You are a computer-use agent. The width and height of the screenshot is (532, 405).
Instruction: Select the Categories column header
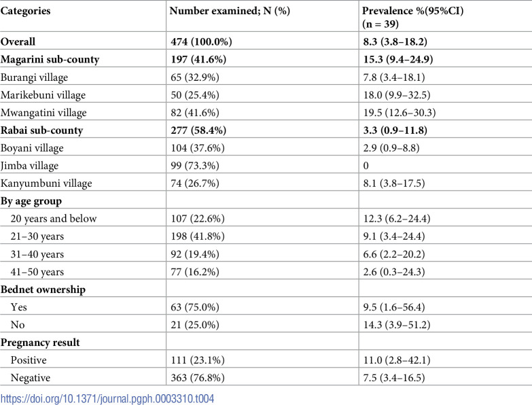point(25,11)
